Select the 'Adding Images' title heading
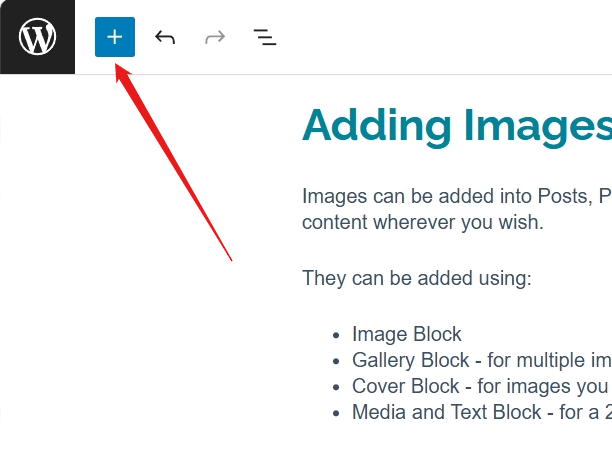This screenshot has width=612, height=465. 457,126
